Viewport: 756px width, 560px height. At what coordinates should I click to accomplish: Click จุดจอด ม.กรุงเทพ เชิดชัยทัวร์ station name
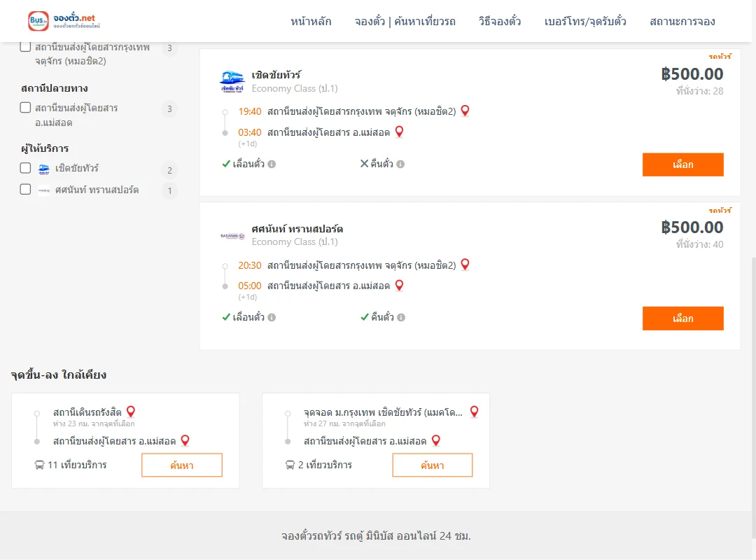pos(383,412)
